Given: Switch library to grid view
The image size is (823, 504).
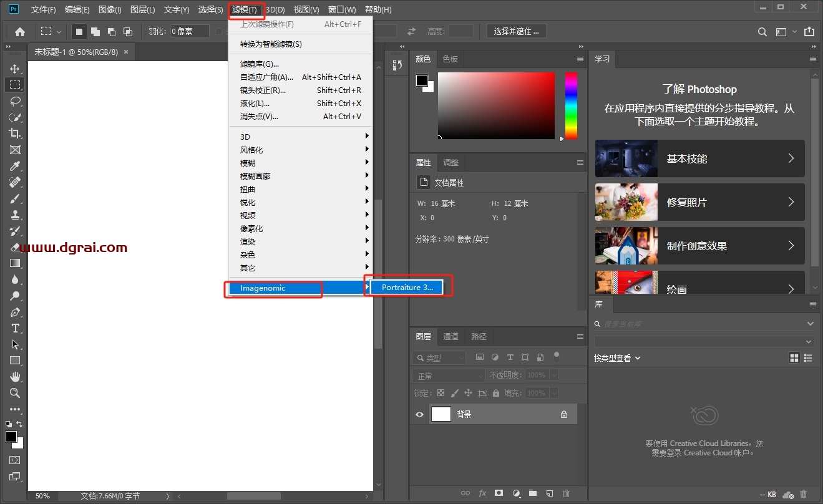Looking at the screenshot, I should coord(794,358).
